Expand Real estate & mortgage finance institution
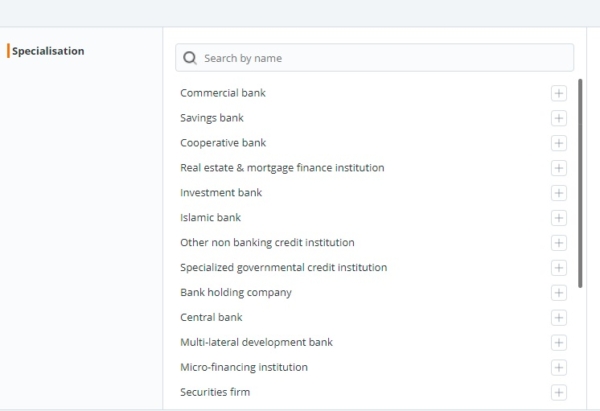The width and height of the screenshot is (600, 411). click(558, 168)
